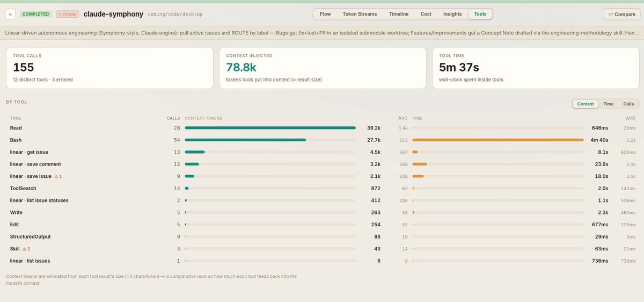This screenshot has height=302, width=644.
Task: Click the Bash context tokens bar
Action: click(270, 140)
